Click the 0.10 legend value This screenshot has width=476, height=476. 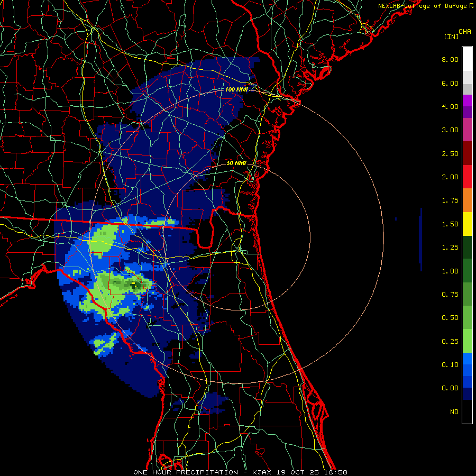coord(450,365)
